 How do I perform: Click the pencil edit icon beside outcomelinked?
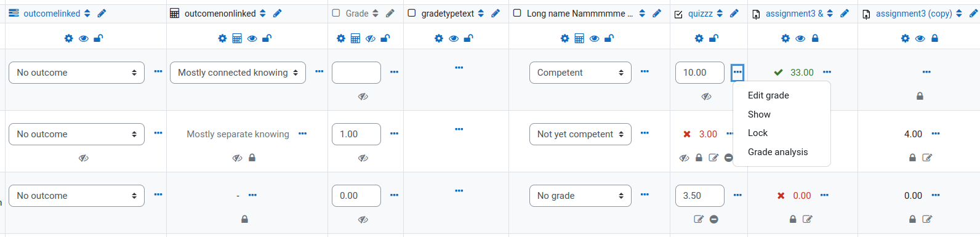[x=102, y=14]
